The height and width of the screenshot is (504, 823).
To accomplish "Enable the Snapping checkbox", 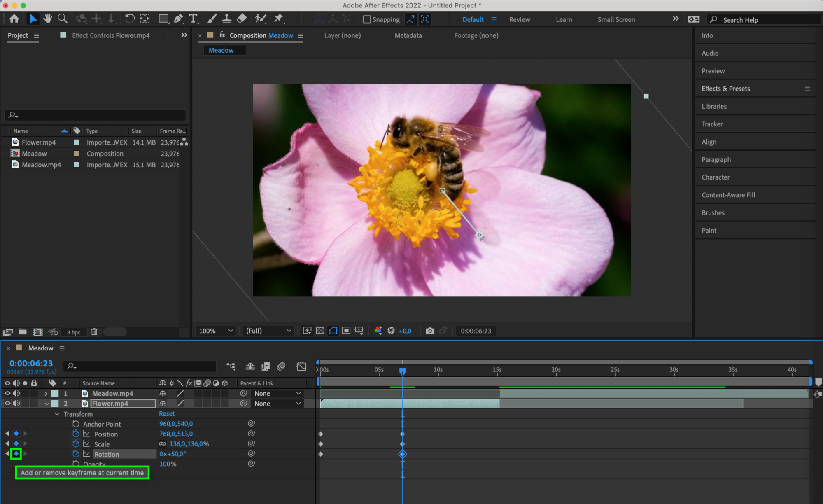I will click(x=366, y=19).
